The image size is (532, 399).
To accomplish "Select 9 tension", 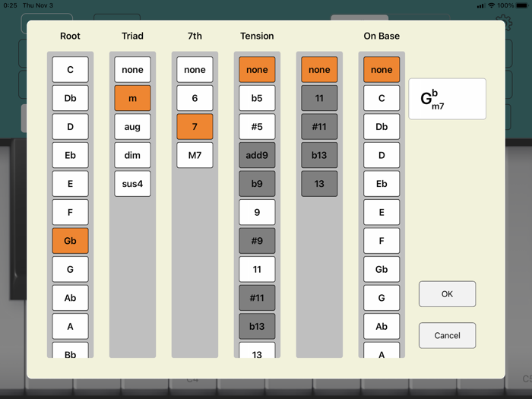I will pos(257,212).
